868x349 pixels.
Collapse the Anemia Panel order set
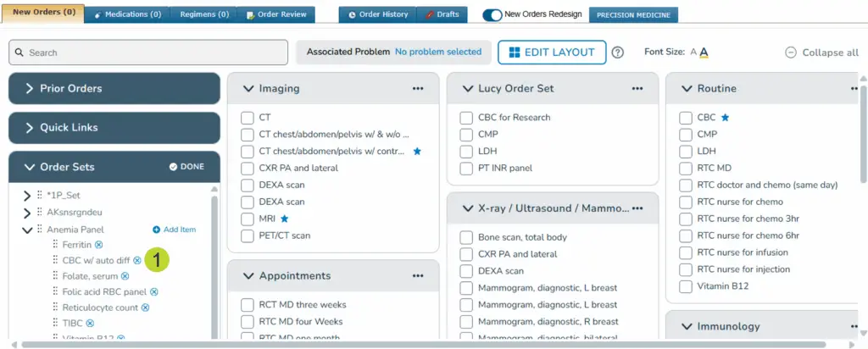coord(27,230)
